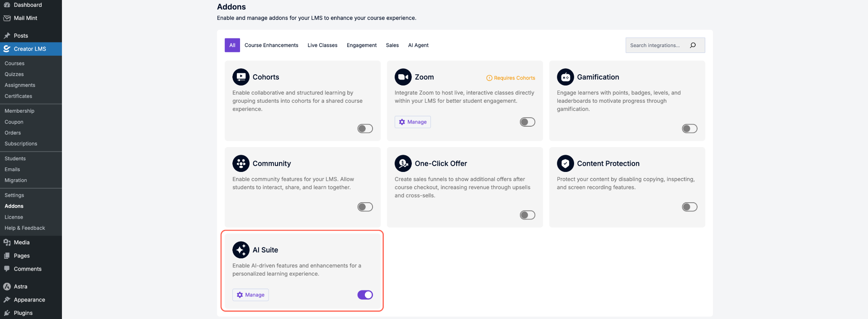
Task: Click the AI Suite sparkle icon
Action: pyautogui.click(x=241, y=250)
